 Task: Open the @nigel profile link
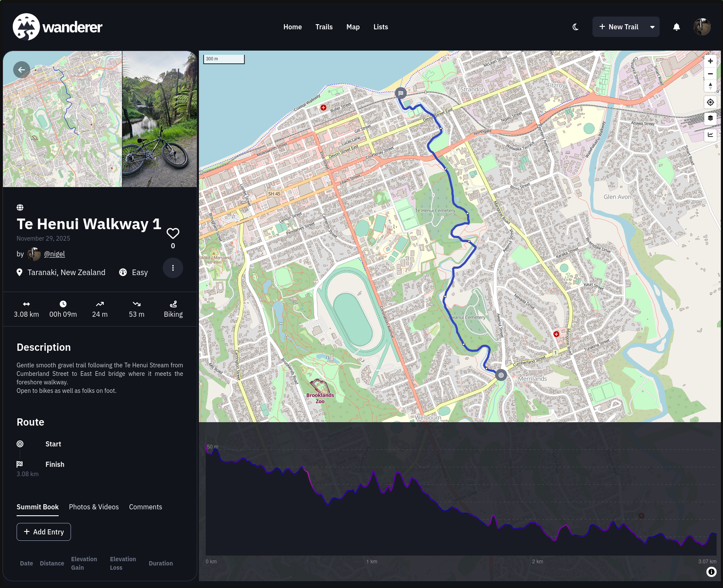(x=54, y=254)
